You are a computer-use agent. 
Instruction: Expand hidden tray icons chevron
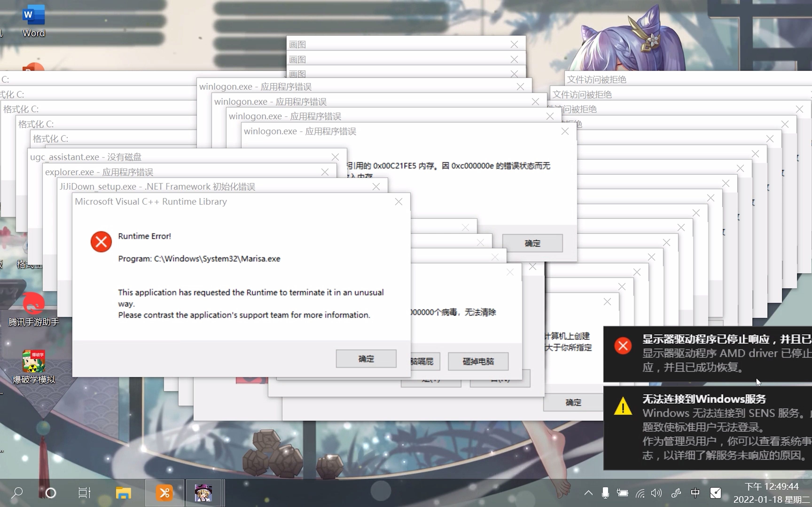[588, 493]
